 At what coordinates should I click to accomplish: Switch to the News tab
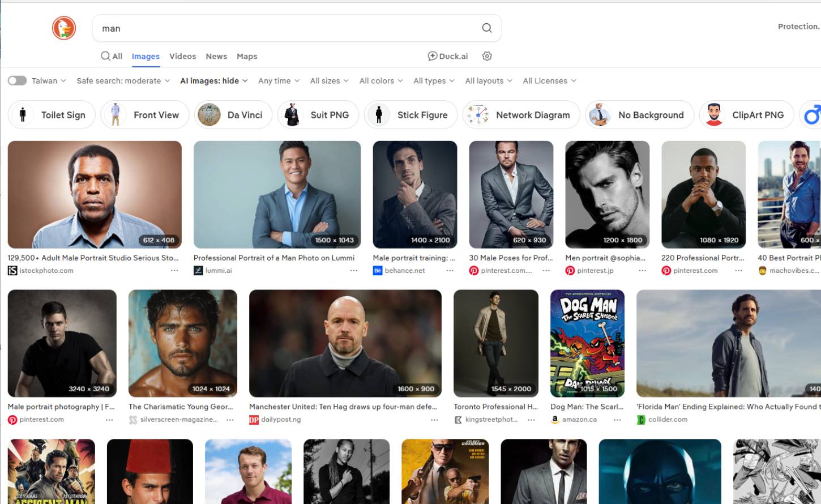pyautogui.click(x=216, y=56)
